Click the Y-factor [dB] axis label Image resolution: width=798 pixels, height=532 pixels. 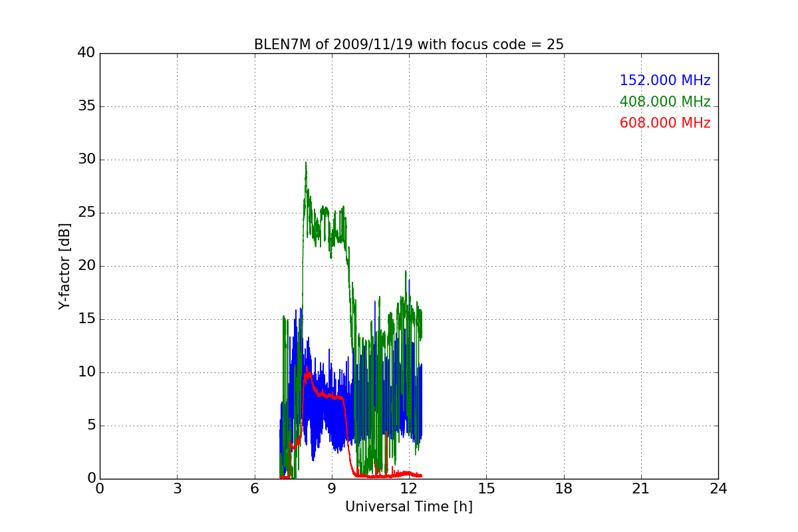pyautogui.click(x=65, y=266)
